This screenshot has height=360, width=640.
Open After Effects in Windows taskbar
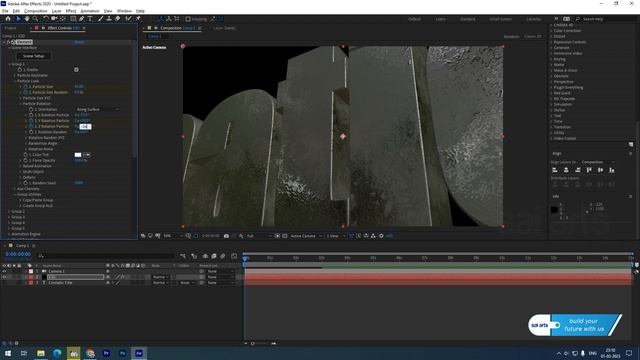click(x=139, y=353)
